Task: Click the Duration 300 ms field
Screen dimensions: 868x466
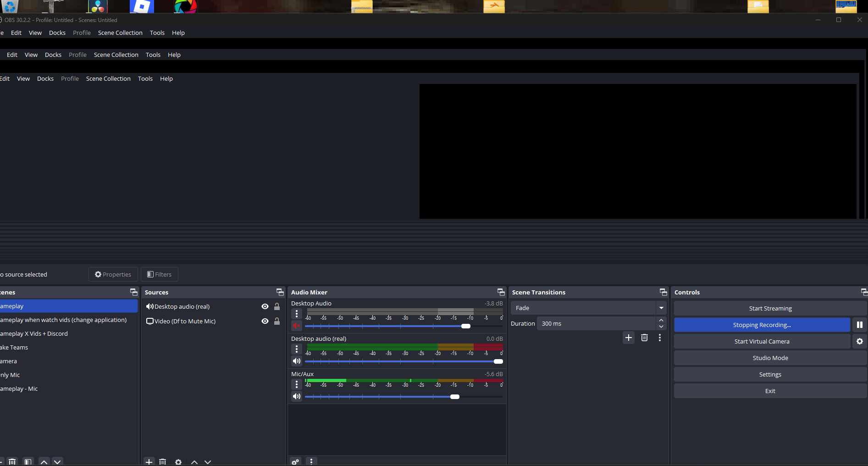Action: tap(596, 323)
